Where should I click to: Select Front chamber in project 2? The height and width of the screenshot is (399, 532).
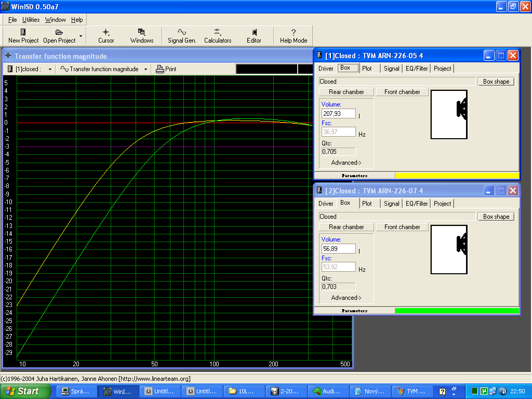[402, 227]
